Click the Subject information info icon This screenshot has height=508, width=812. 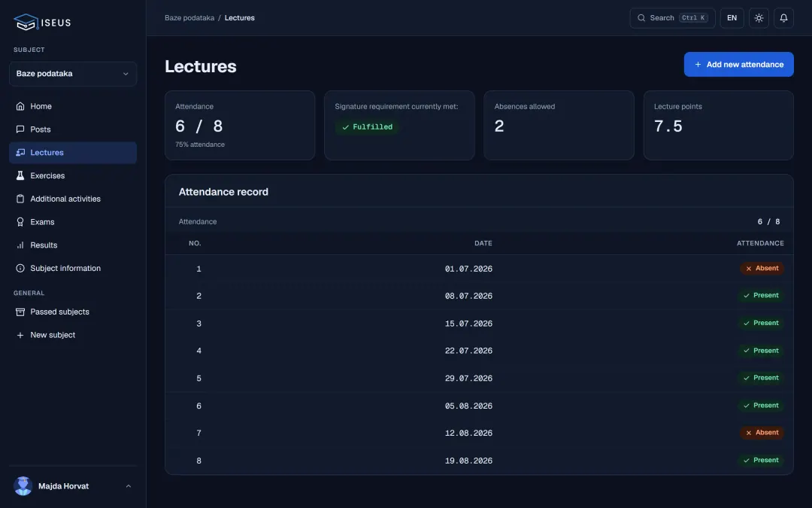pos(20,269)
